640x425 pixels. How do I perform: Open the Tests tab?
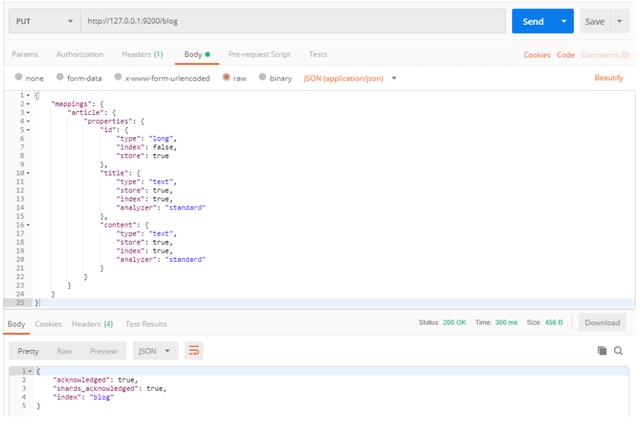point(318,54)
